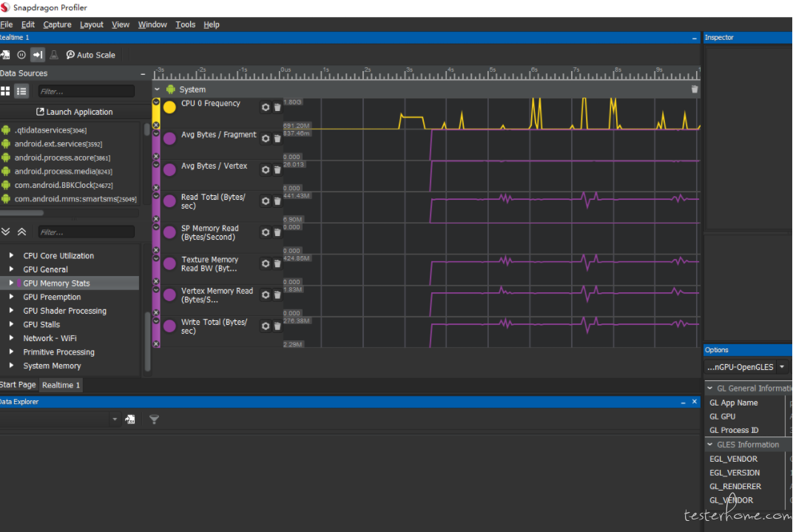Expand GPU Stalls category
The width and height of the screenshot is (793, 532).
pos(11,324)
